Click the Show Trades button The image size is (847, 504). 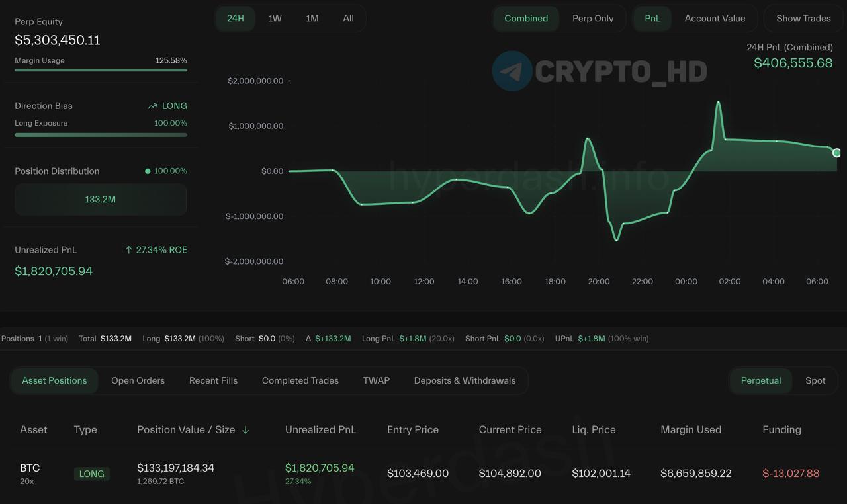click(803, 19)
